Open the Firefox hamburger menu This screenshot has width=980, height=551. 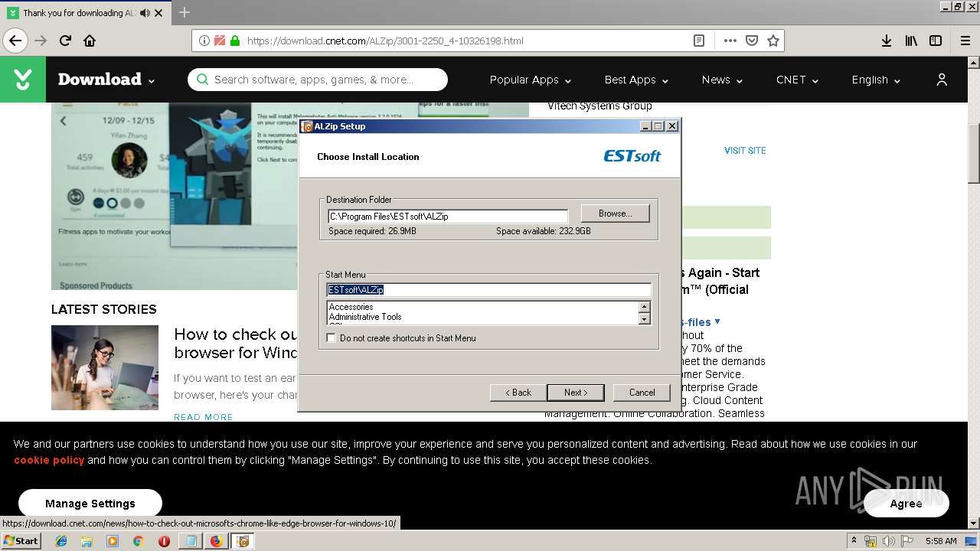pyautogui.click(x=965, y=41)
